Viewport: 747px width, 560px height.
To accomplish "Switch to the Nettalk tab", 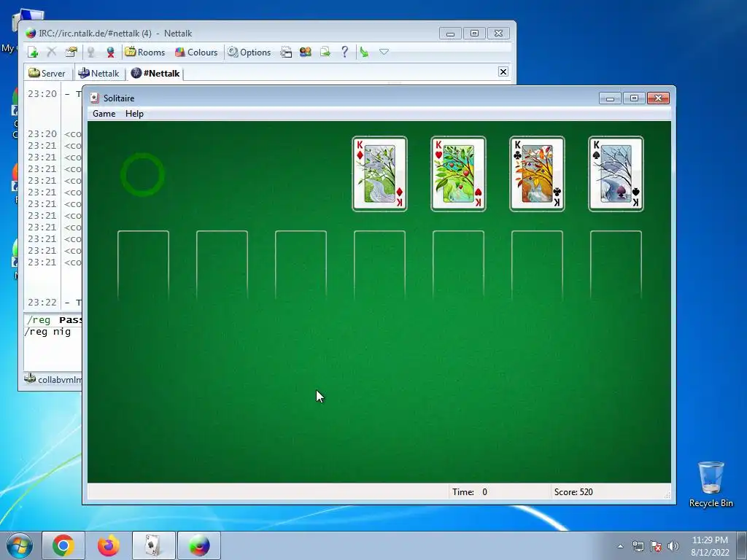I will 98,74.
